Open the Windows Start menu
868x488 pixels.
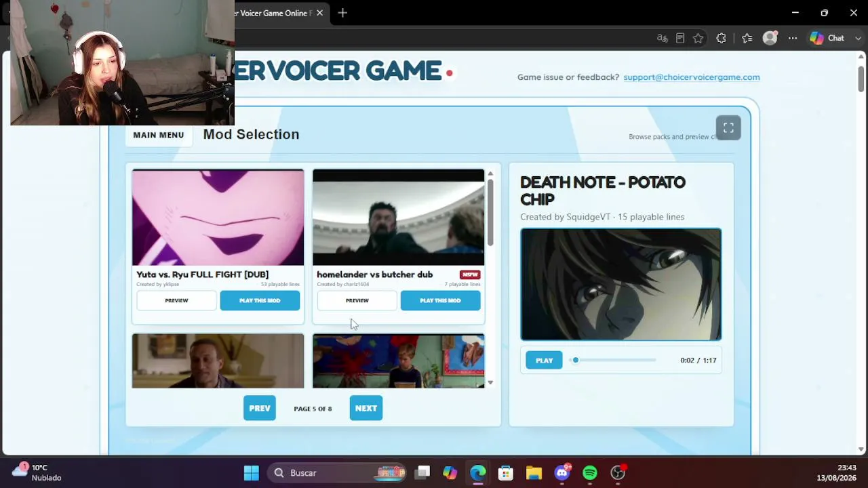pyautogui.click(x=252, y=472)
